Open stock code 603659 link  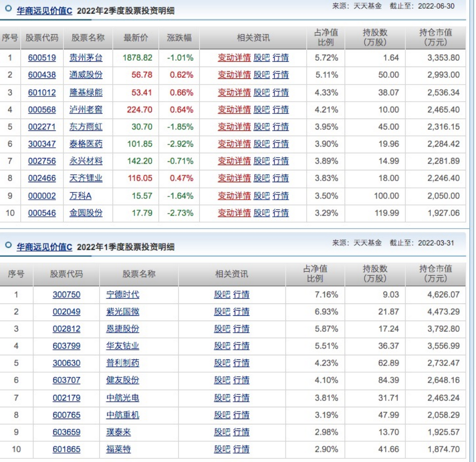click(67, 432)
